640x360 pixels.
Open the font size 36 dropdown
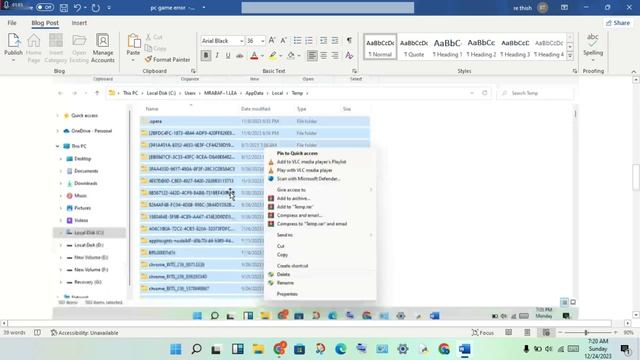coord(262,41)
